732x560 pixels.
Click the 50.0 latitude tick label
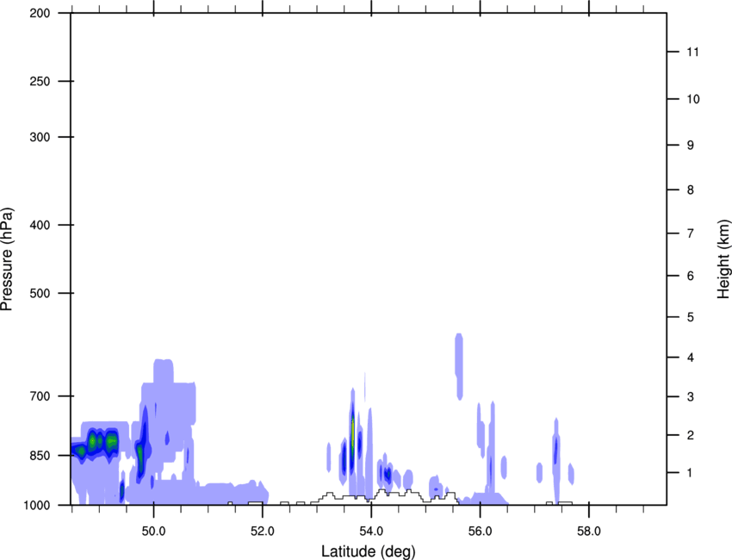pos(153,532)
